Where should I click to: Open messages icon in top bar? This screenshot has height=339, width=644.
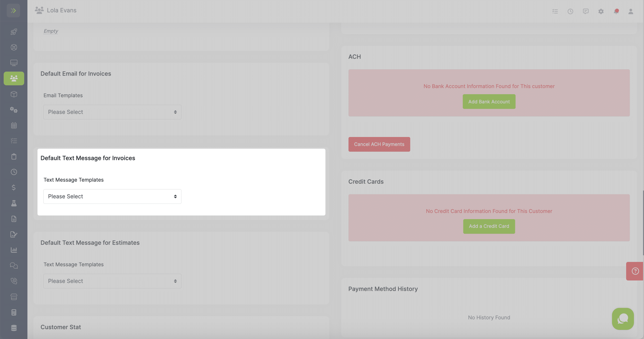[586, 11]
